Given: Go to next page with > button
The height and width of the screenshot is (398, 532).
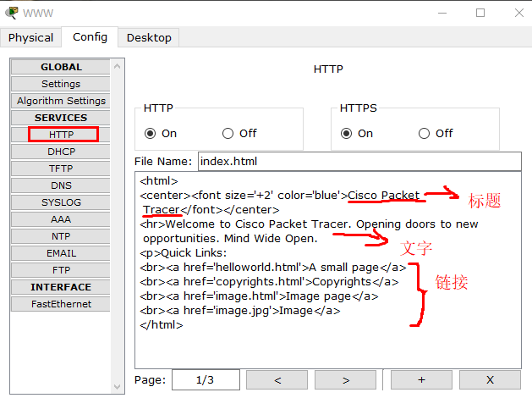Looking at the screenshot, I should point(345,380).
